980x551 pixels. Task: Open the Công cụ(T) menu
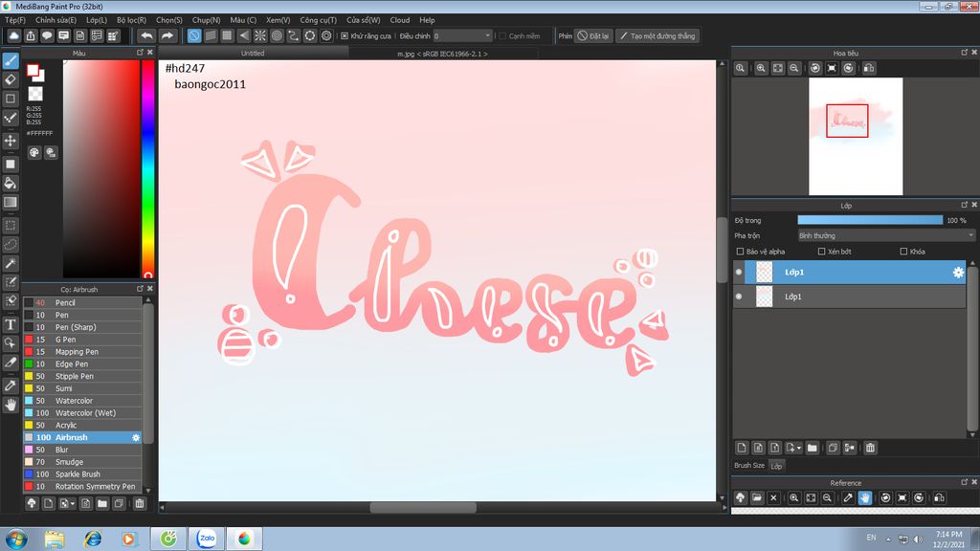318,20
